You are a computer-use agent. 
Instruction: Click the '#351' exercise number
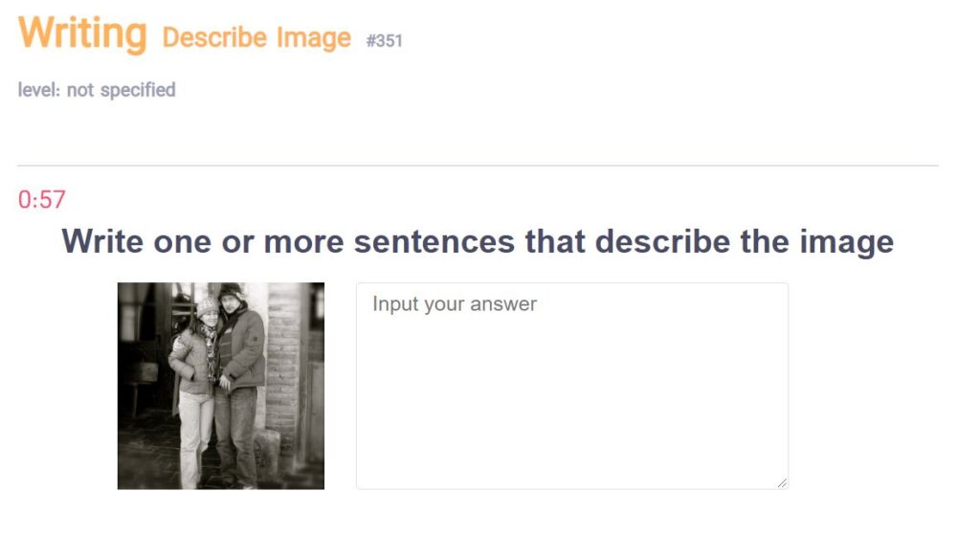tap(385, 40)
